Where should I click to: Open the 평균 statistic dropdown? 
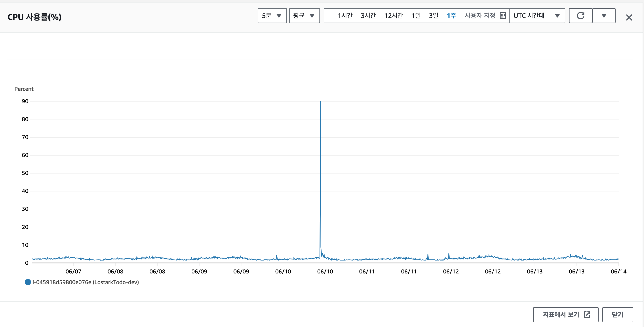coord(304,16)
